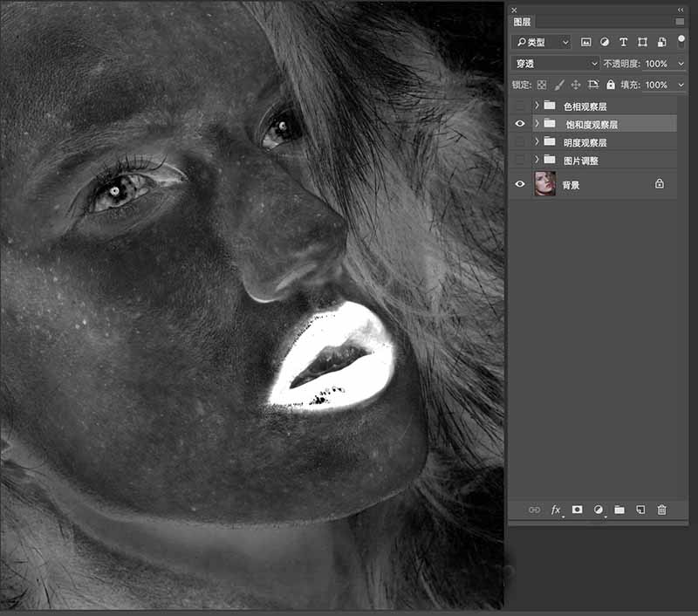Click the add layer style fx icon

coord(555,510)
